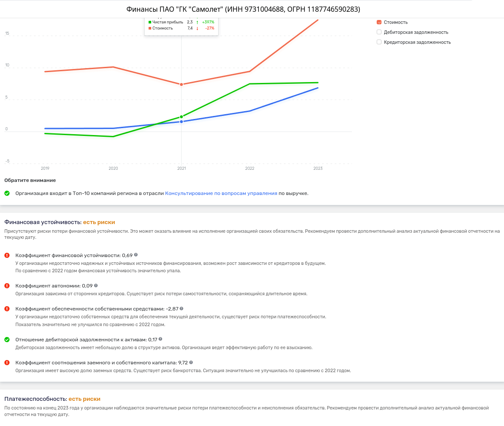Enable Кредиторская задолженность checkbox
The width and height of the screenshot is (504, 426).
pyautogui.click(x=379, y=42)
